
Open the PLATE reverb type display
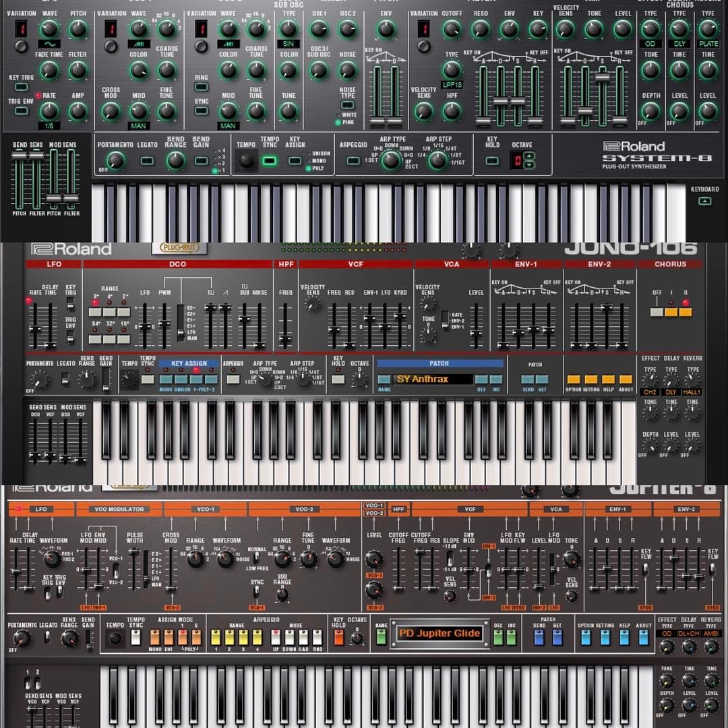pos(708,44)
